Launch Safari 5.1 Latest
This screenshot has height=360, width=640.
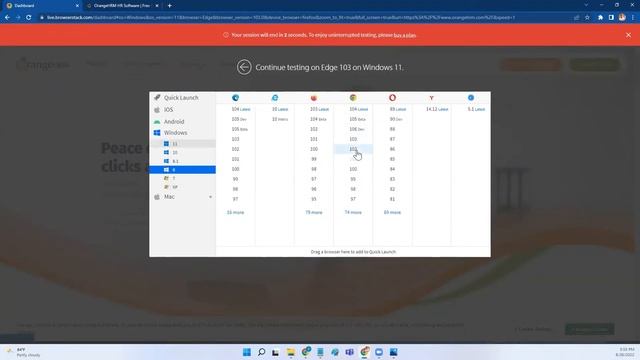(x=476, y=109)
